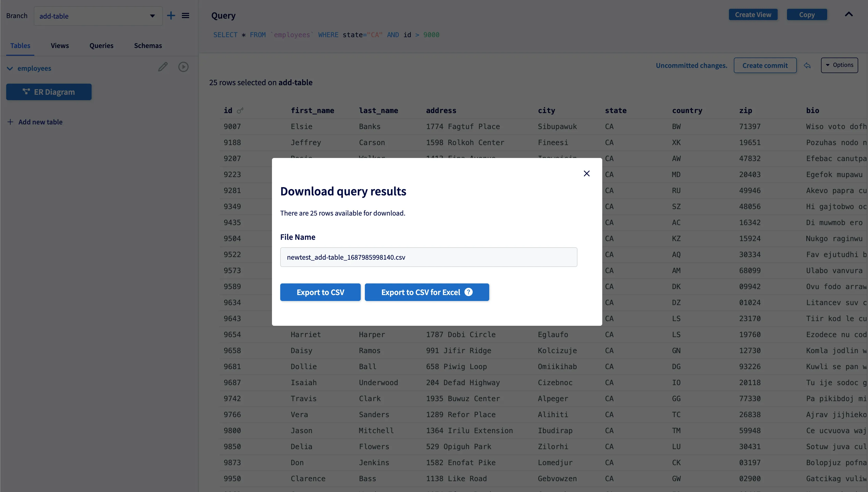Click the help icon on Export to CSV for Excel
The height and width of the screenshot is (492, 868).
[x=469, y=292]
